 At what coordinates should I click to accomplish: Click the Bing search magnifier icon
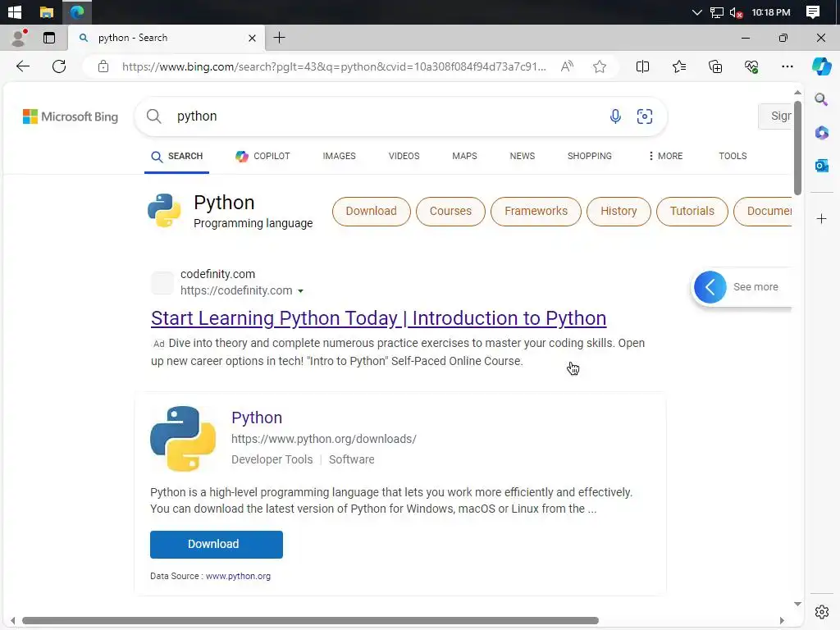click(153, 116)
